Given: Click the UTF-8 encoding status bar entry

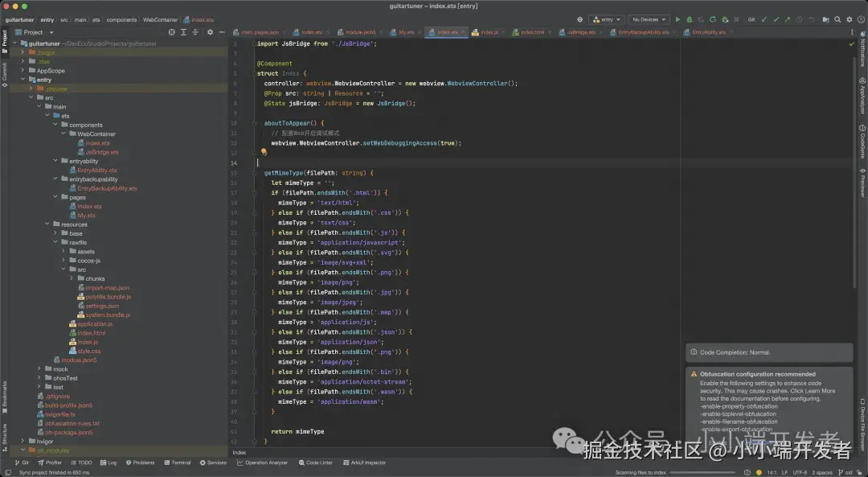Looking at the screenshot, I should (x=800, y=472).
